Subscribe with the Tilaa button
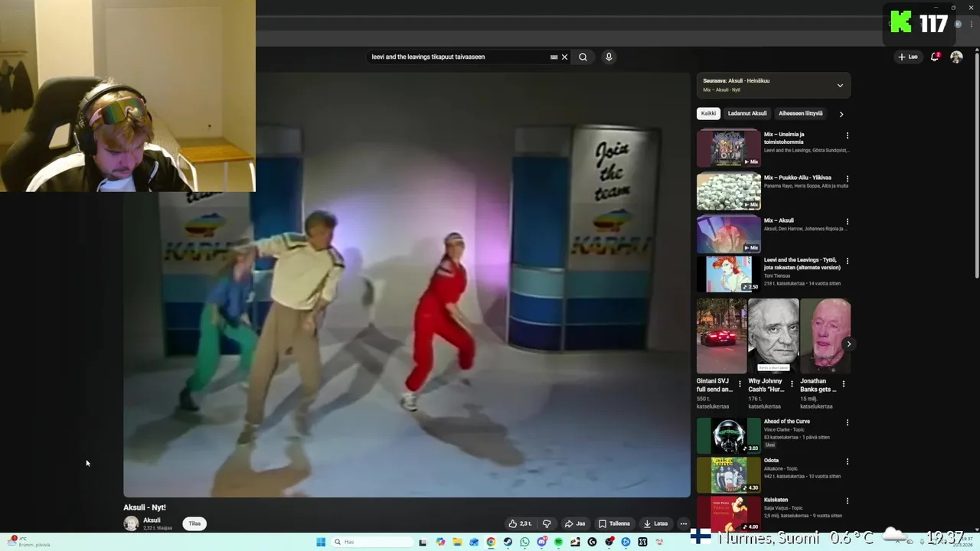This screenshot has width=980, height=551. tap(194, 523)
